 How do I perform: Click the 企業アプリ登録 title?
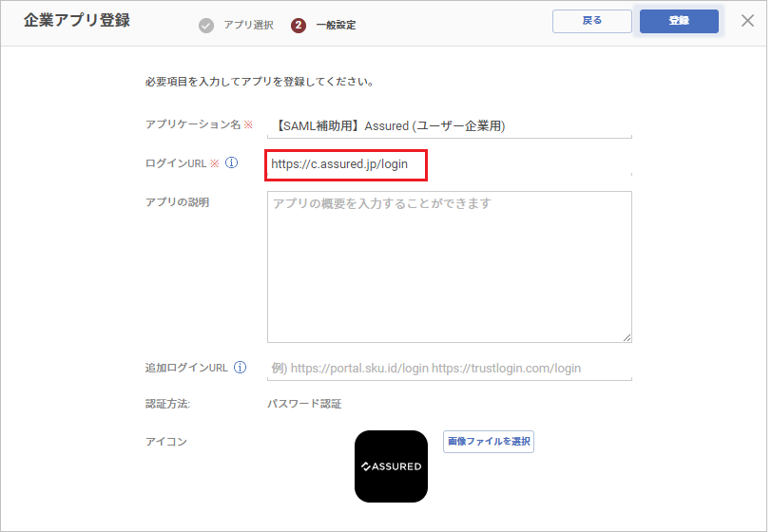point(77,21)
